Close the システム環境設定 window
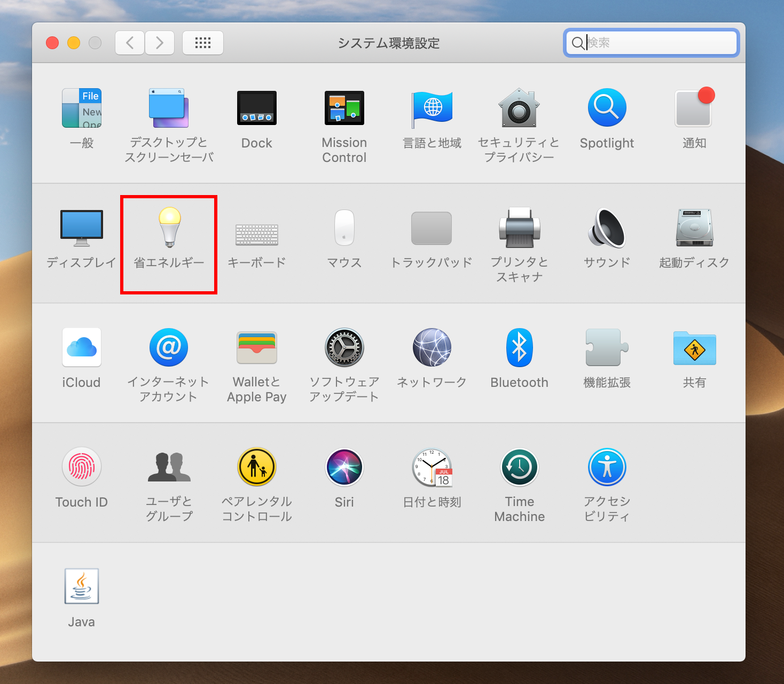 [x=52, y=43]
